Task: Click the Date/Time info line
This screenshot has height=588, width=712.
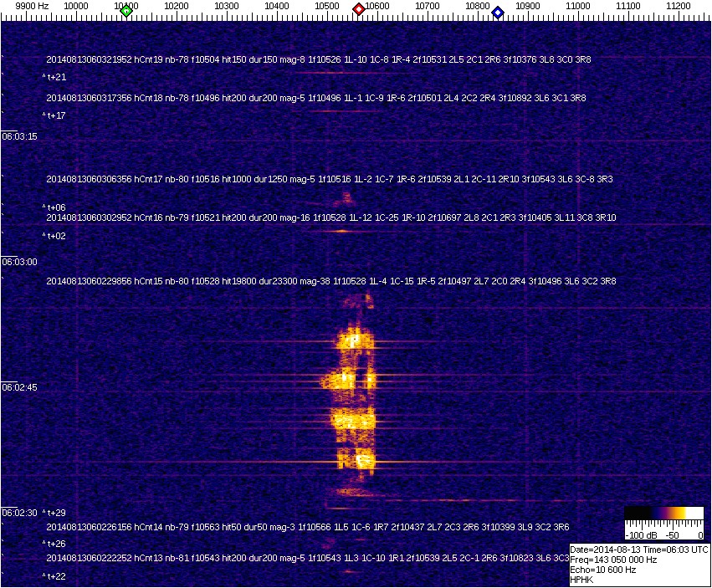Action: [639, 550]
